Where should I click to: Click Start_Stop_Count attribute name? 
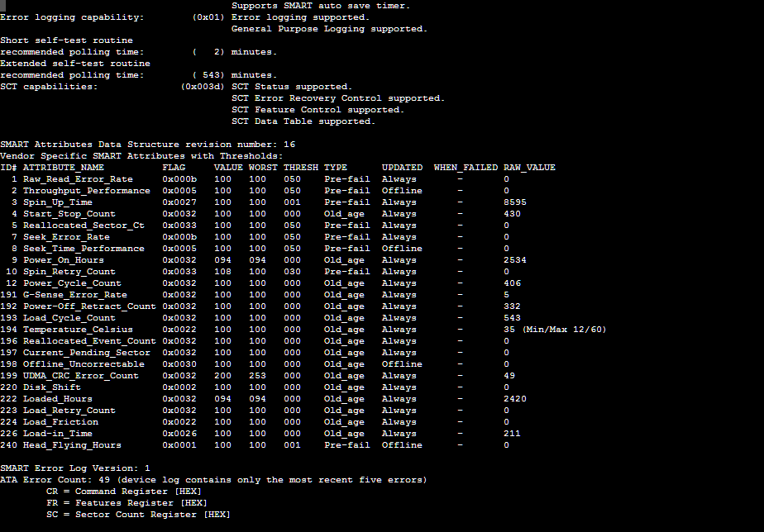pos(69,214)
